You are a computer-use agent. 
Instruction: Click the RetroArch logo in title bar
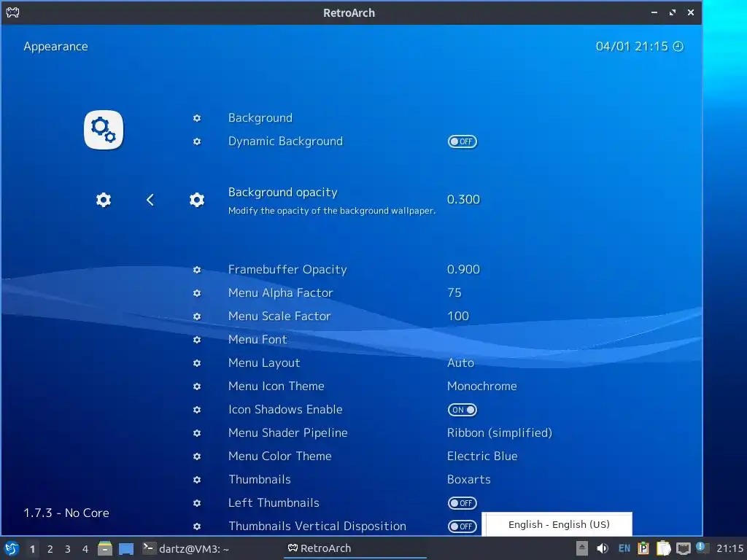coord(12,12)
